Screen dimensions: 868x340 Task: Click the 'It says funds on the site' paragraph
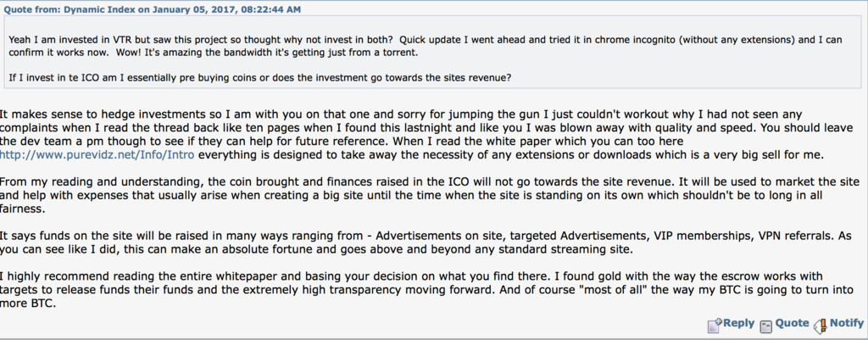[x=428, y=242]
